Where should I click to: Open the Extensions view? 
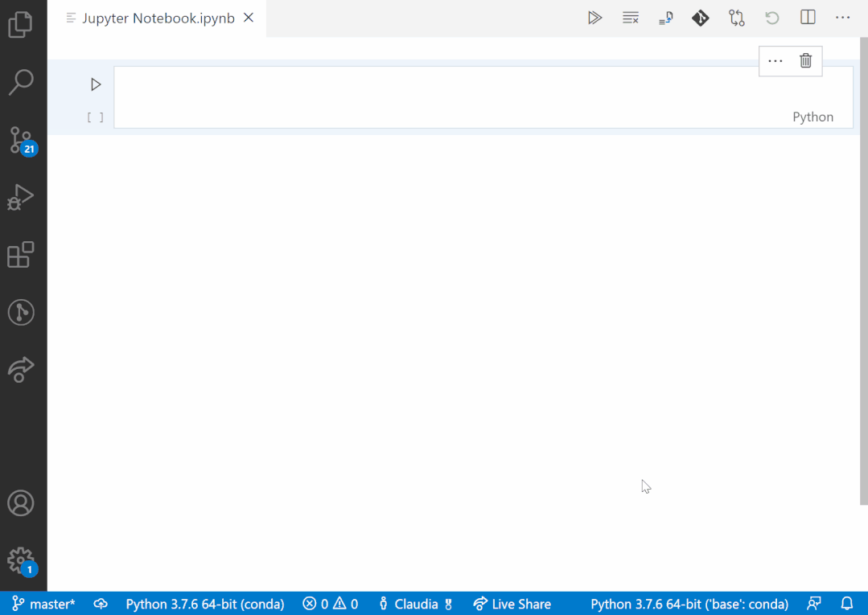(22, 255)
